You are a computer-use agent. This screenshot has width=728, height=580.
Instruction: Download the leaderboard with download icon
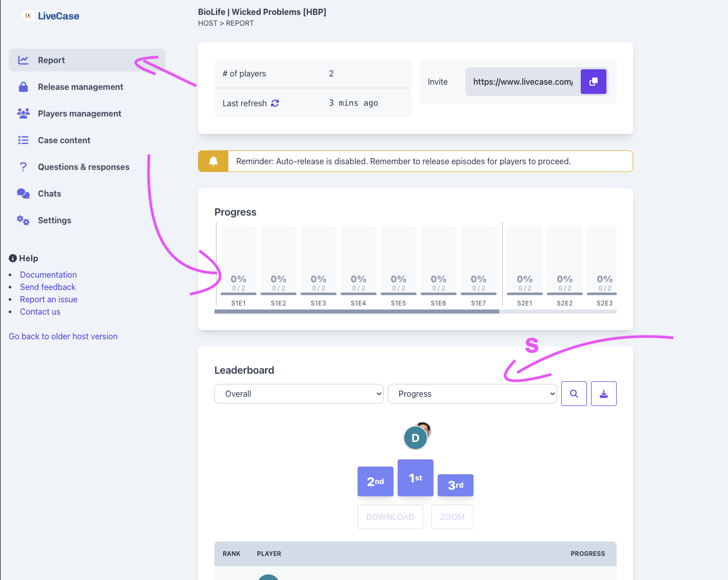(x=604, y=394)
